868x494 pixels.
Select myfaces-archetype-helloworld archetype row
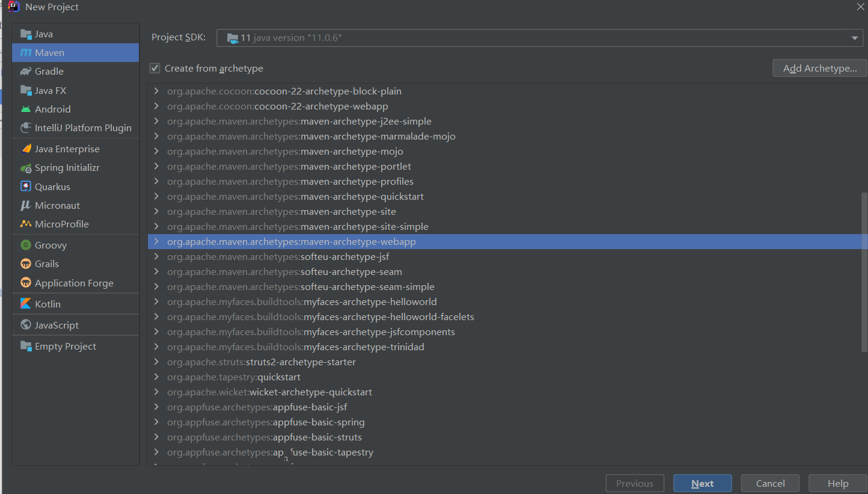504,302
